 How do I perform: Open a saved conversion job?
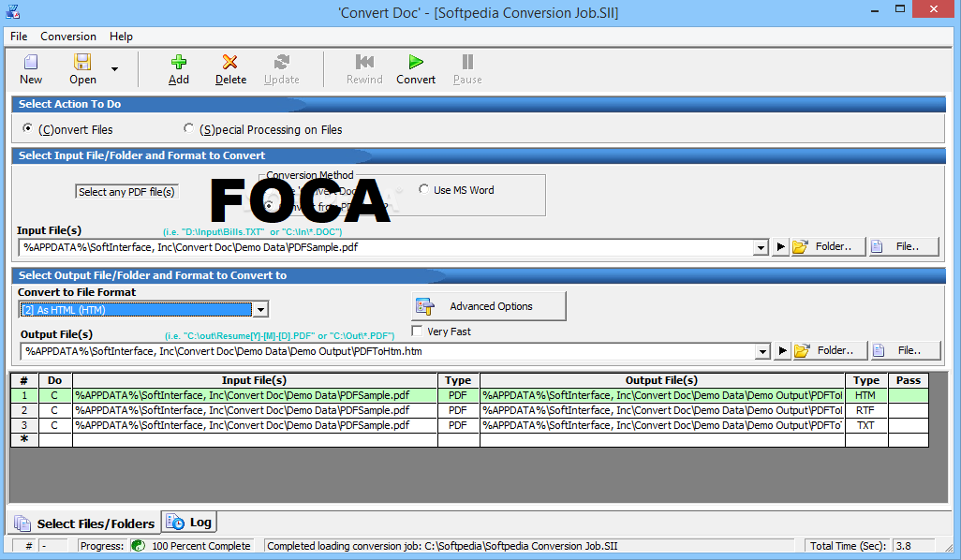[82, 69]
